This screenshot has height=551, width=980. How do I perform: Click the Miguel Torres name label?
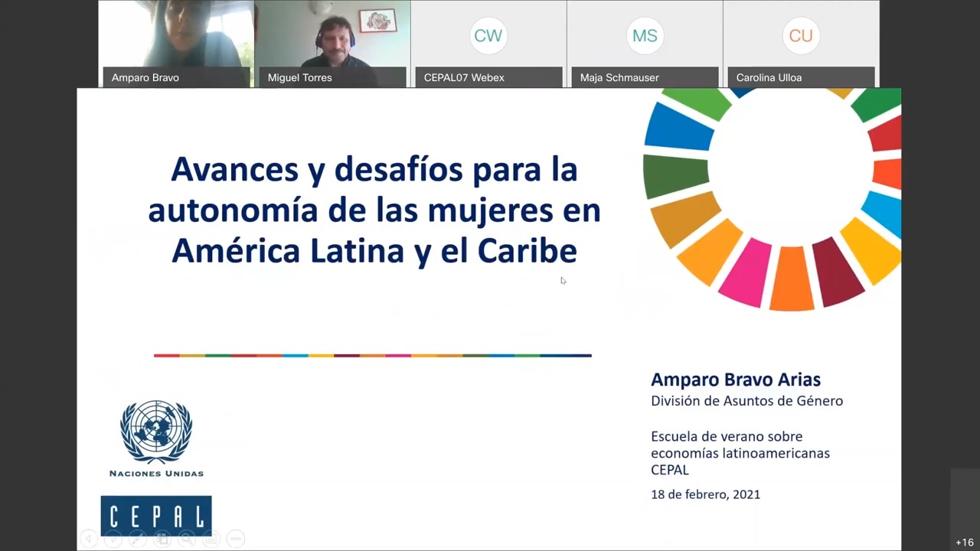click(x=300, y=77)
